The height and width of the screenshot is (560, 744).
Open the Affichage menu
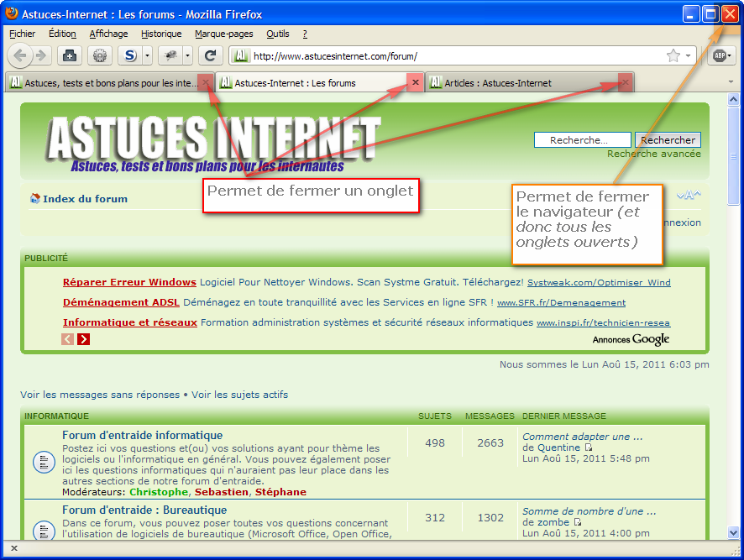pos(108,34)
